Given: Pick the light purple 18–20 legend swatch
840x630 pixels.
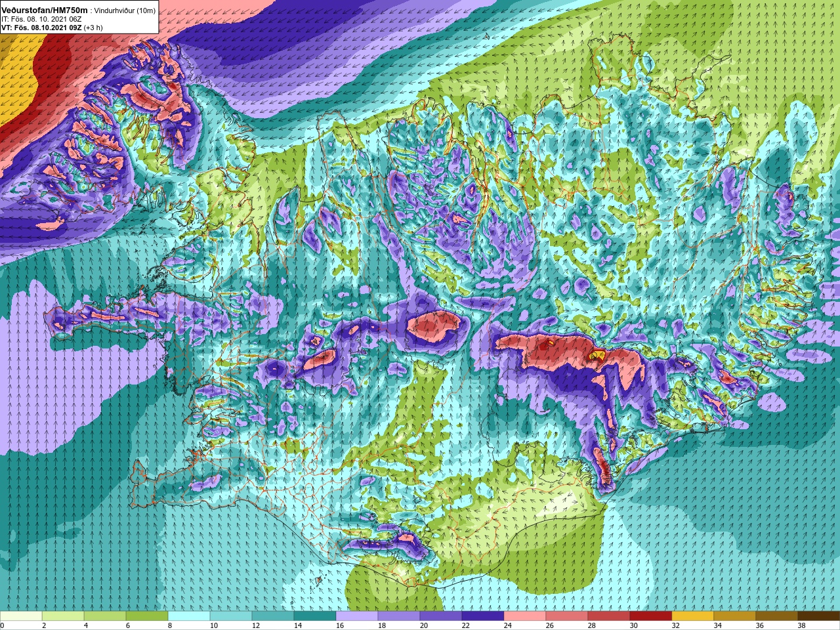Looking at the screenshot, I should [399, 616].
